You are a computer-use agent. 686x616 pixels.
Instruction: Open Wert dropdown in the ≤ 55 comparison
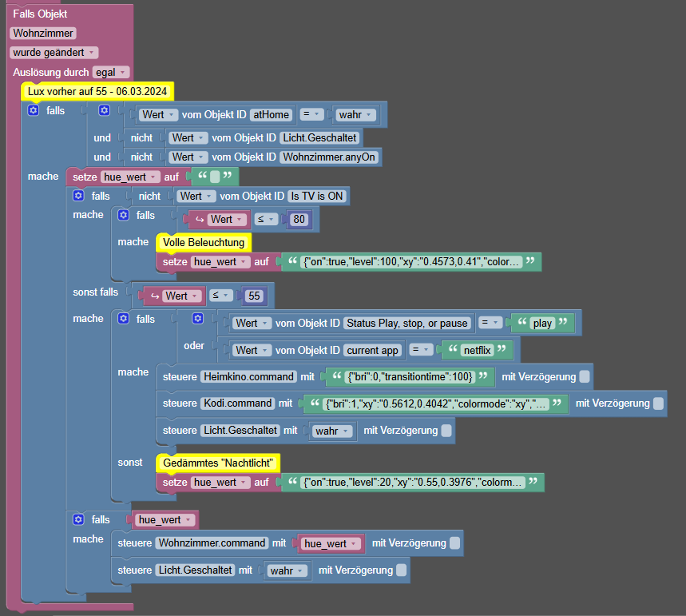pos(181,296)
